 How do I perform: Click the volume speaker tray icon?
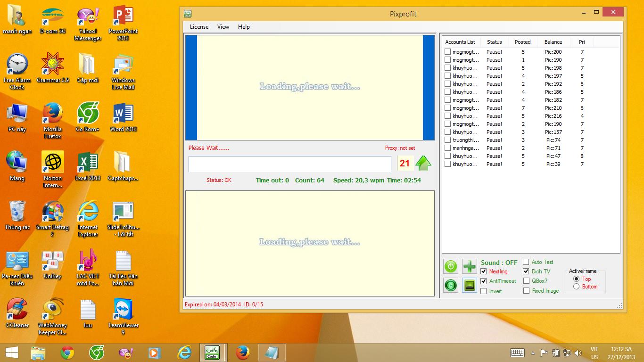click(578, 353)
